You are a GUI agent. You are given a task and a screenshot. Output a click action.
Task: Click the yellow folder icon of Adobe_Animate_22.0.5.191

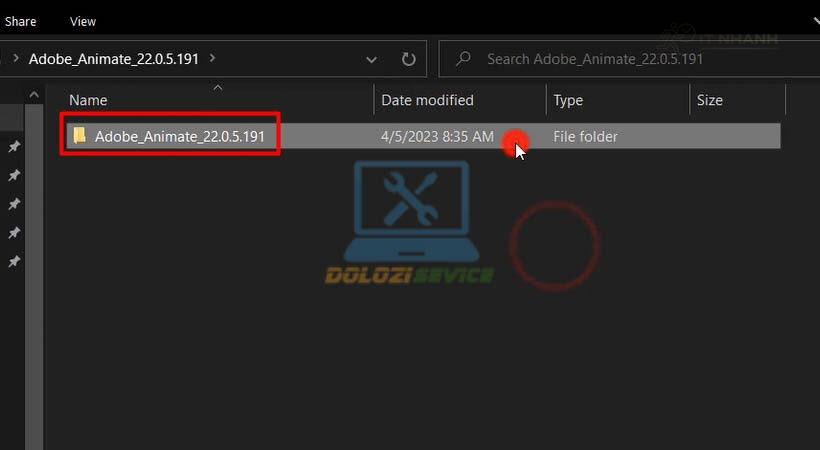[x=79, y=136]
